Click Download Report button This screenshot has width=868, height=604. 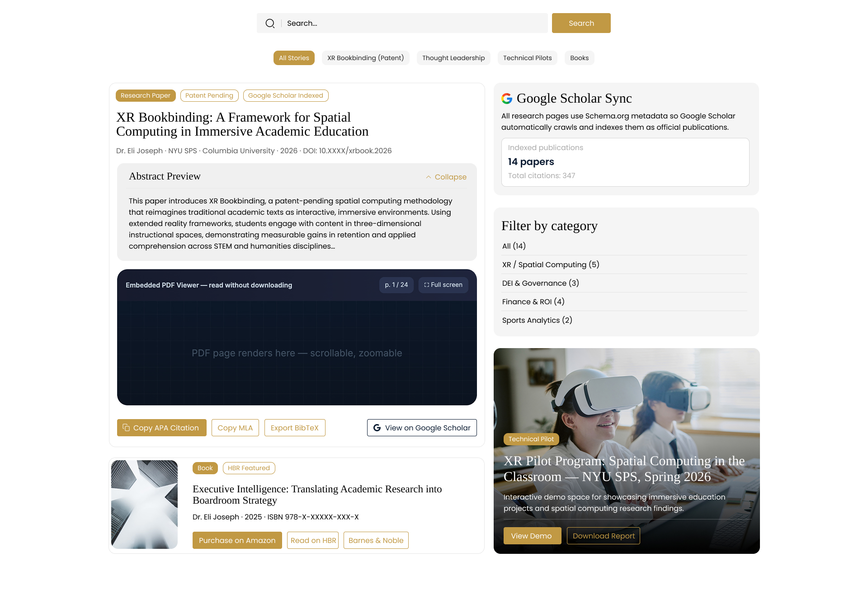[603, 536]
